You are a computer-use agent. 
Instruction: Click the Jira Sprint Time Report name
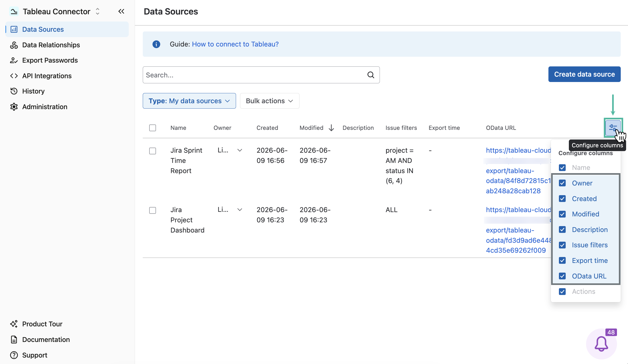click(186, 160)
